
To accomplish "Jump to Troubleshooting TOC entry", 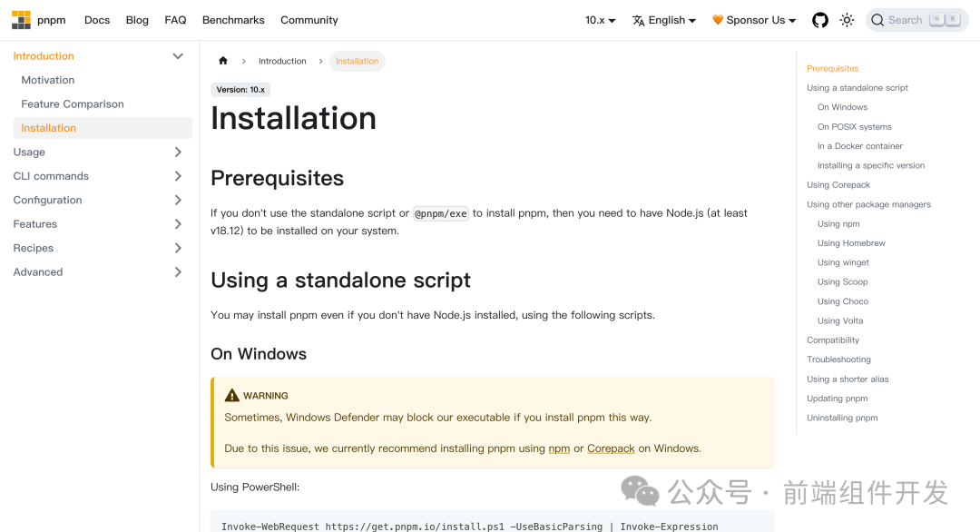I will (x=838, y=359).
